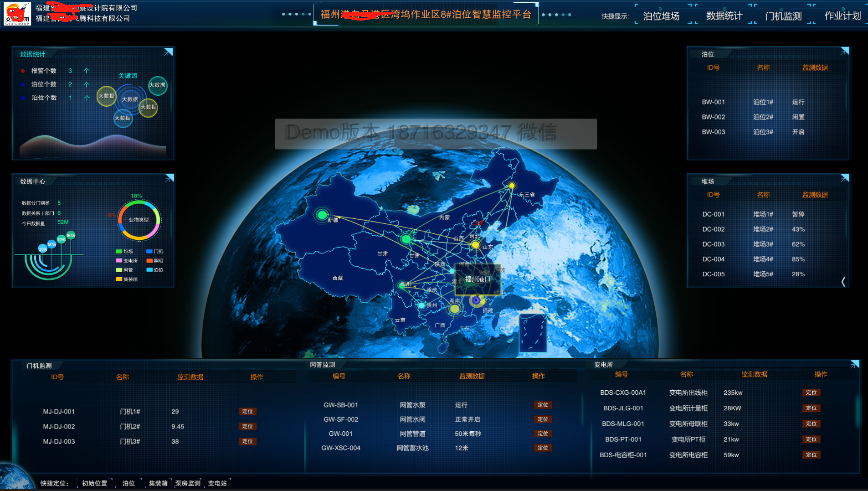This screenshot has width=868, height=491.
Task: Click the 80% gauge marker
Action: pyautogui.click(x=71, y=235)
